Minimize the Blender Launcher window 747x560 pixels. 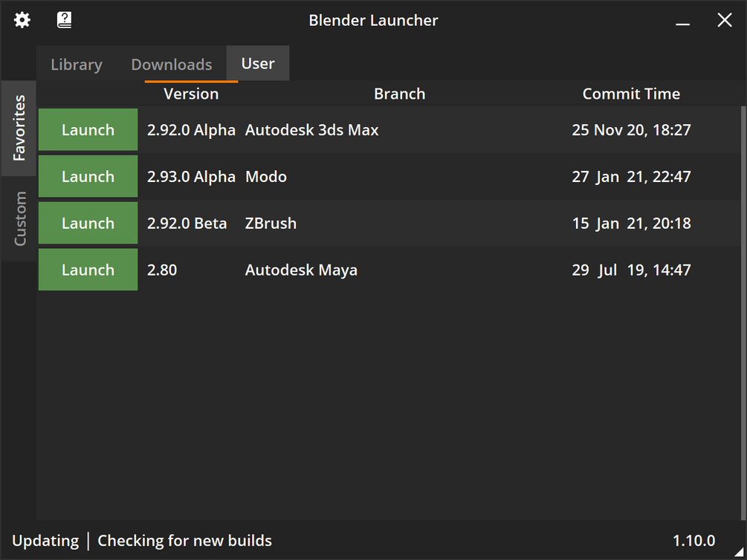coord(683,21)
